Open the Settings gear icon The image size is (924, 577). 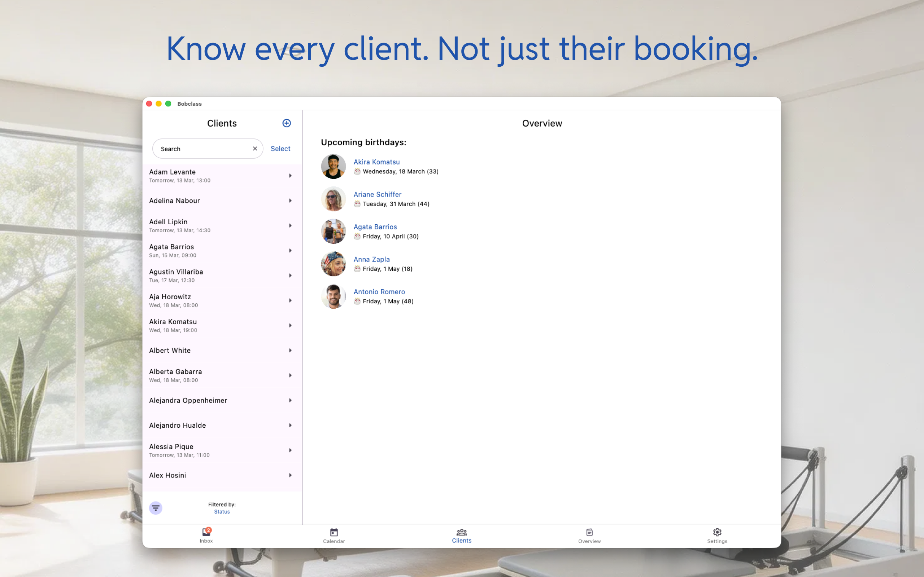coord(717,532)
